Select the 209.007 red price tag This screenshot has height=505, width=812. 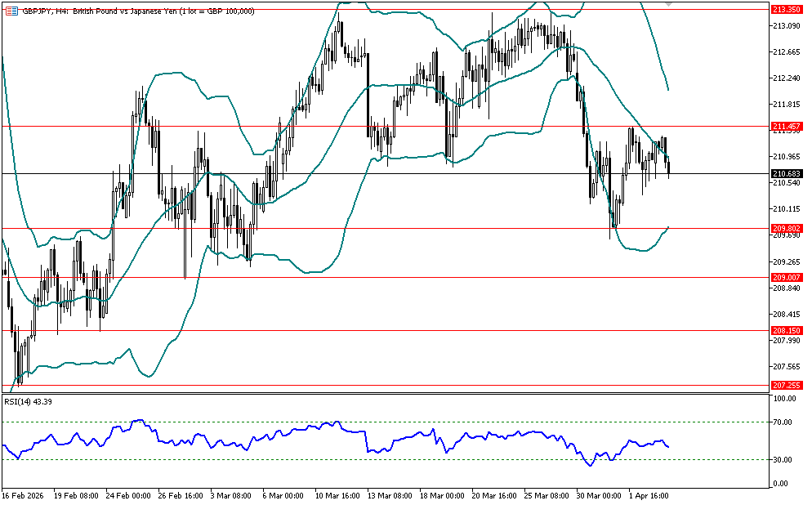pyautogui.click(x=786, y=277)
